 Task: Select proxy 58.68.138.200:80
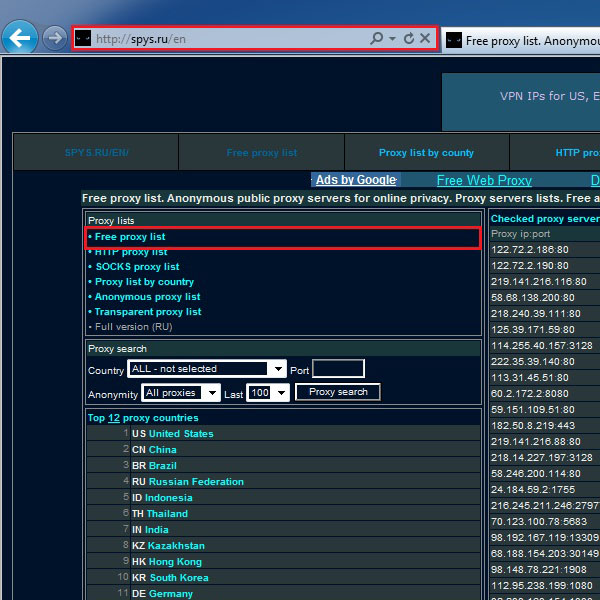(x=533, y=298)
